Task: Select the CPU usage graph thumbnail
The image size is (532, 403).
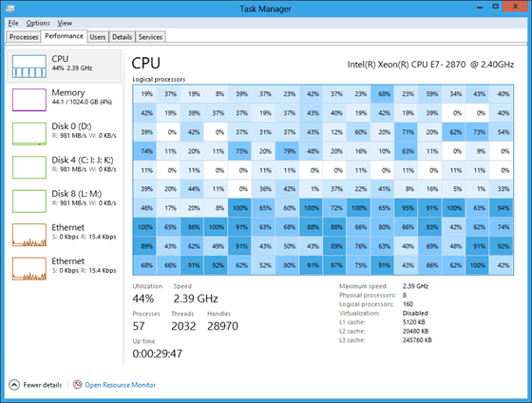Action: (x=29, y=67)
